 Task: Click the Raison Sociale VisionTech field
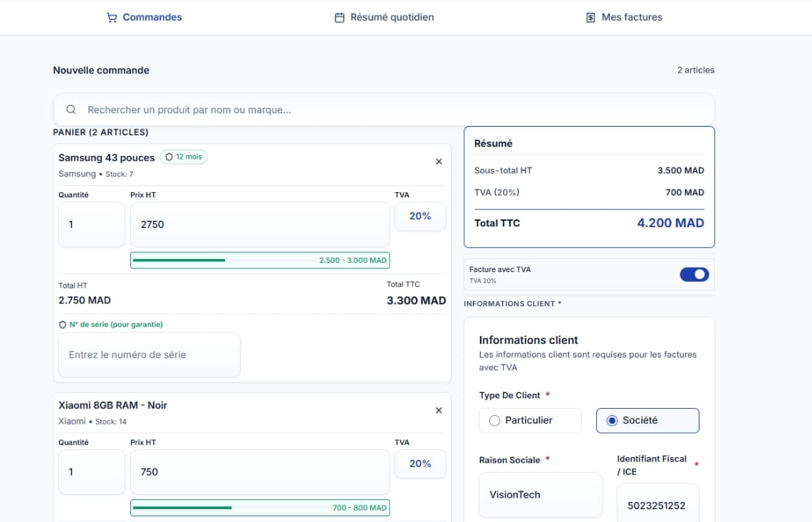(540, 494)
